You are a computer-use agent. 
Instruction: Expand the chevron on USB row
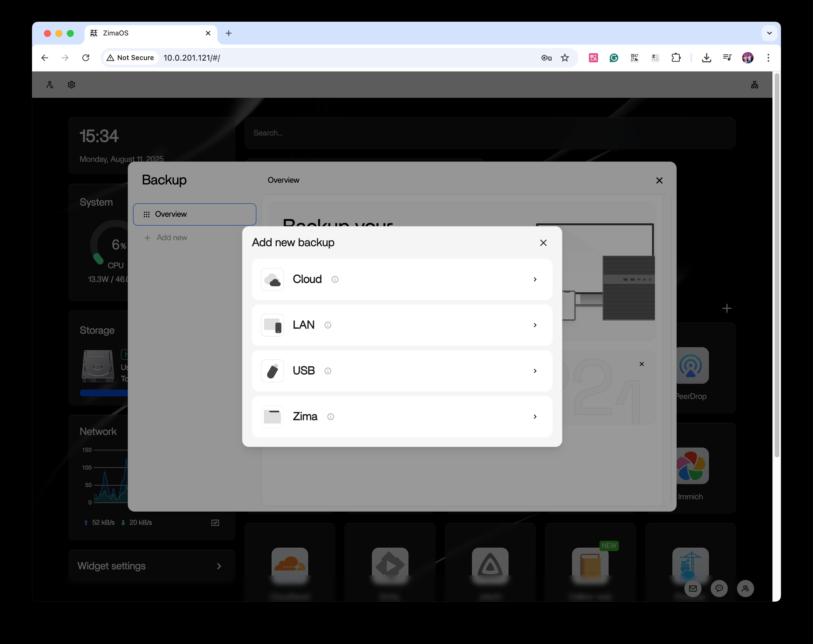[535, 371]
